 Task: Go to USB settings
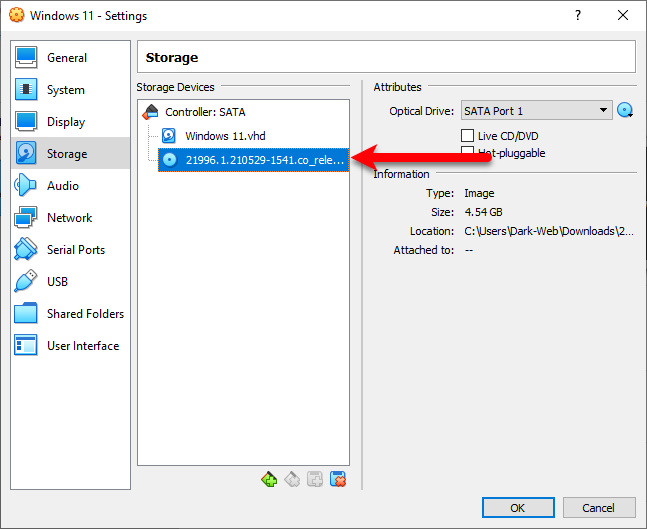71,281
